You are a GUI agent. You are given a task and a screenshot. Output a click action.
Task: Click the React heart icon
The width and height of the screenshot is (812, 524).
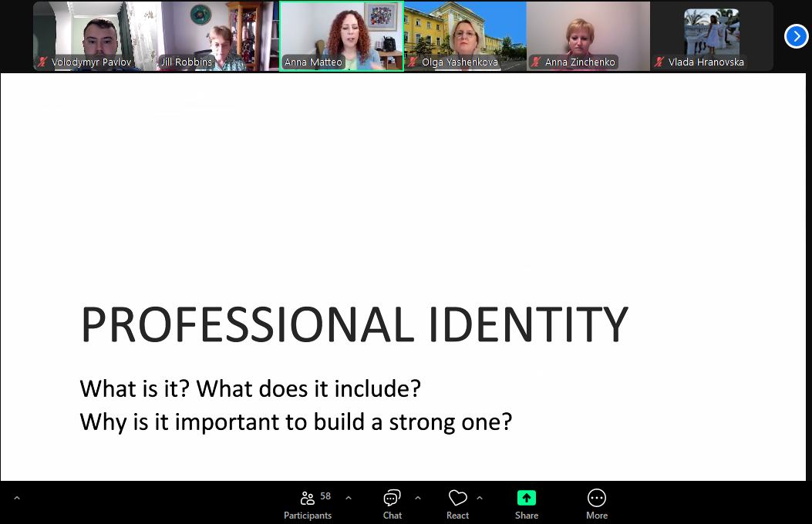457,504
